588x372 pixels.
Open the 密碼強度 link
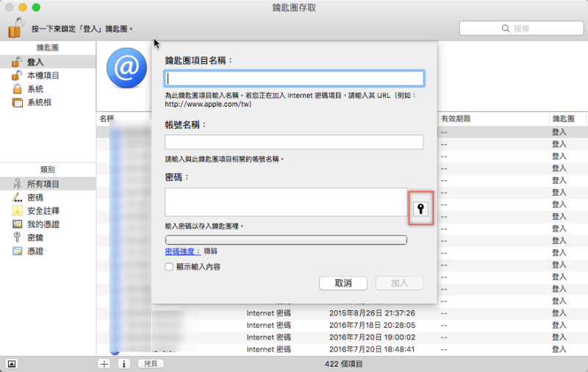(x=183, y=251)
